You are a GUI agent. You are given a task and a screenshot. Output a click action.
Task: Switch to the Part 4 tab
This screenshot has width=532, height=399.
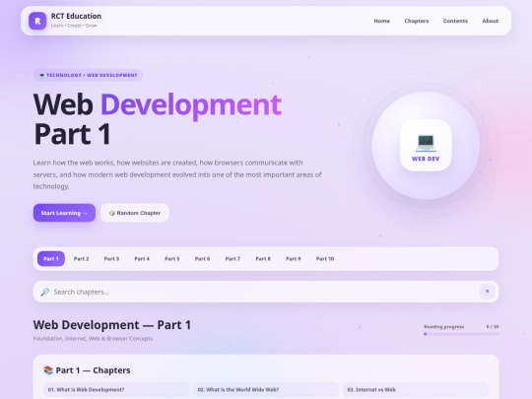click(x=142, y=259)
